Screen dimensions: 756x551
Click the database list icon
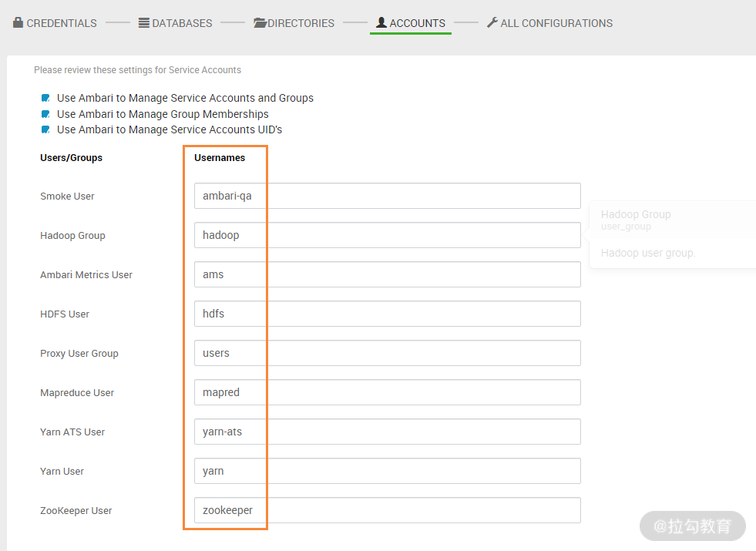143,22
